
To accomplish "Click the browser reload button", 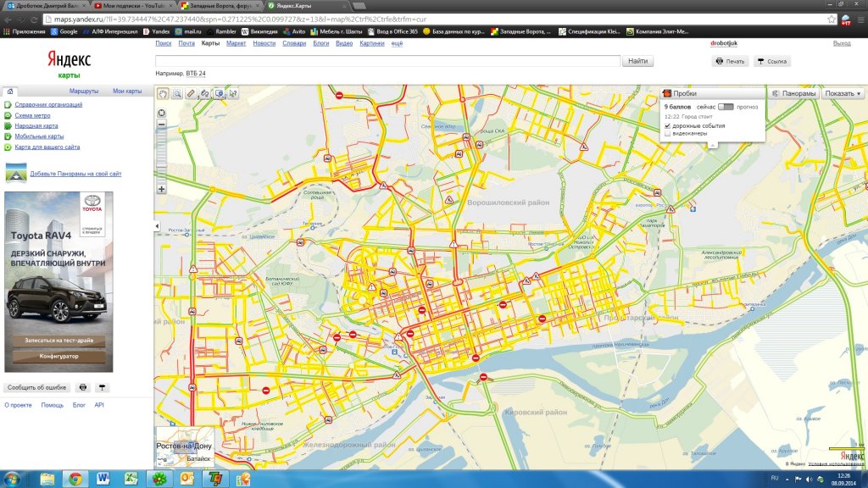I will pyautogui.click(x=33, y=19).
